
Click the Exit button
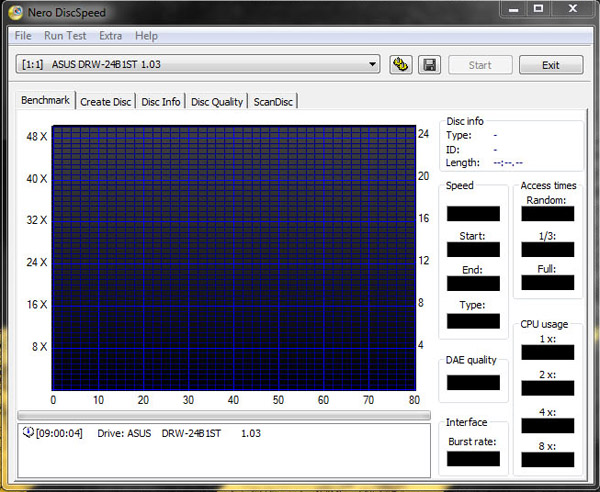pos(551,65)
